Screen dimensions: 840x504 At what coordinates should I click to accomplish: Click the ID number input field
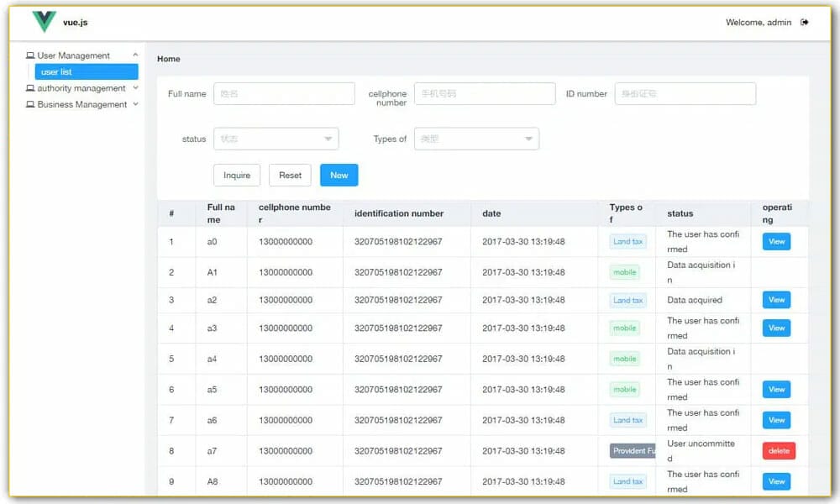click(x=685, y=94)
